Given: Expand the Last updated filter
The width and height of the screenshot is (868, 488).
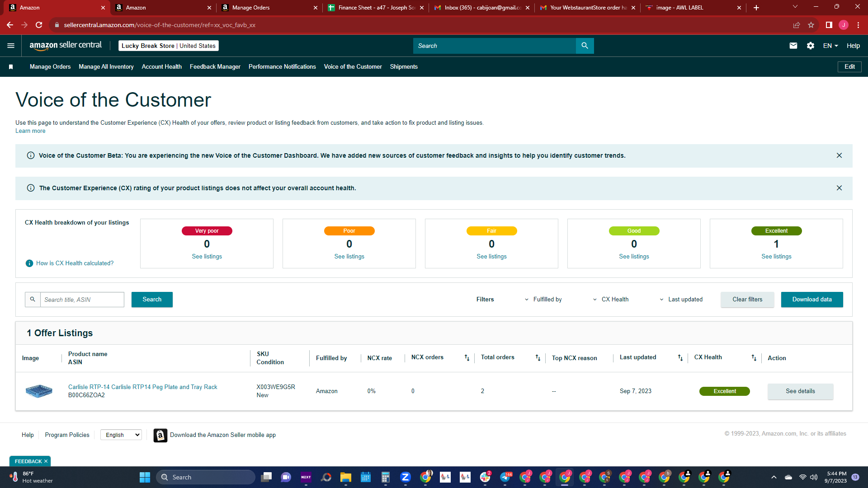Looking at the screenshot, I should click(x=681, y=300).
